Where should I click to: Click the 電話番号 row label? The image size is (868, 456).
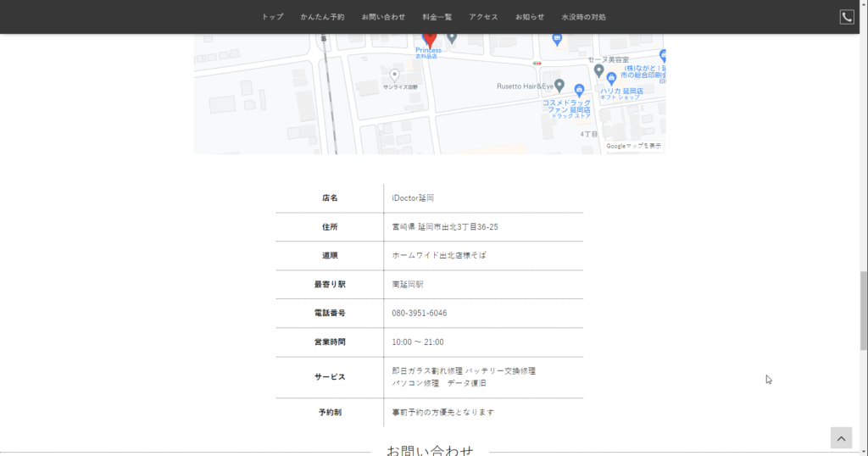pos(330,314)
